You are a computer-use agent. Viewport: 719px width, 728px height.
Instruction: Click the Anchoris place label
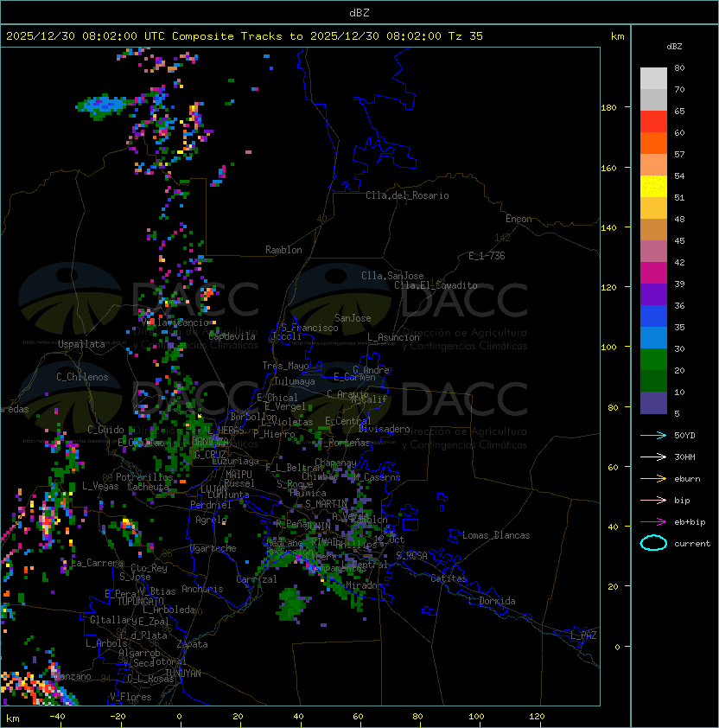202,589
